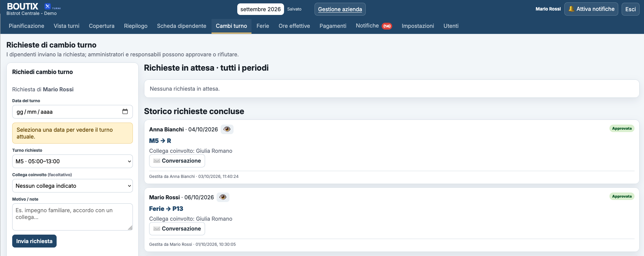Screen dimensions: 644x256
Task: Click 'Gestita da Anna Bianchi' timestamp line
Action: pyautogui.click(x=194, y=177)
